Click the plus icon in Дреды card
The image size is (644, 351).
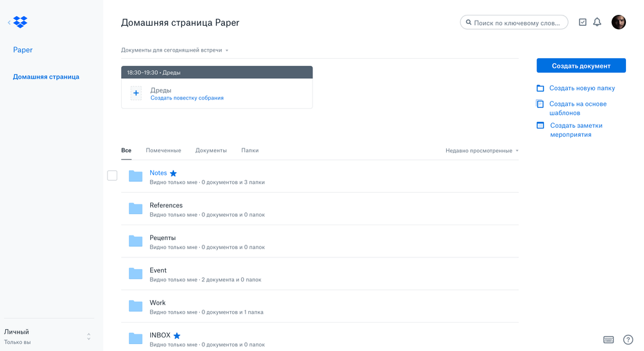point(136,94)
